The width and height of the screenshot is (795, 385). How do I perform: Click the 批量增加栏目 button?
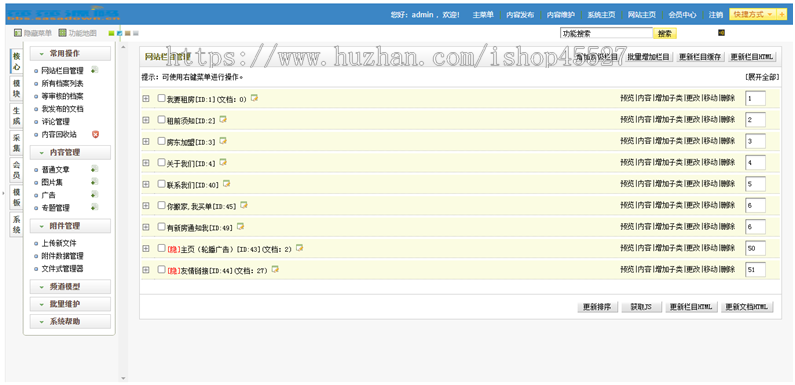[x=648, y=57]
